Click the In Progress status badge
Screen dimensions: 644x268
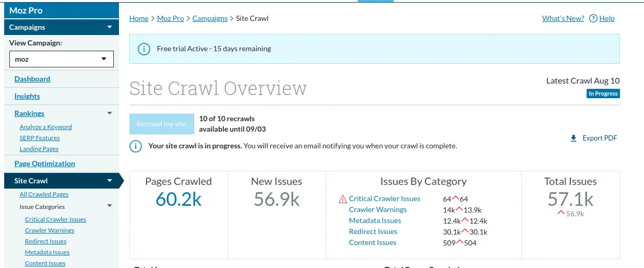click(603, 94)
